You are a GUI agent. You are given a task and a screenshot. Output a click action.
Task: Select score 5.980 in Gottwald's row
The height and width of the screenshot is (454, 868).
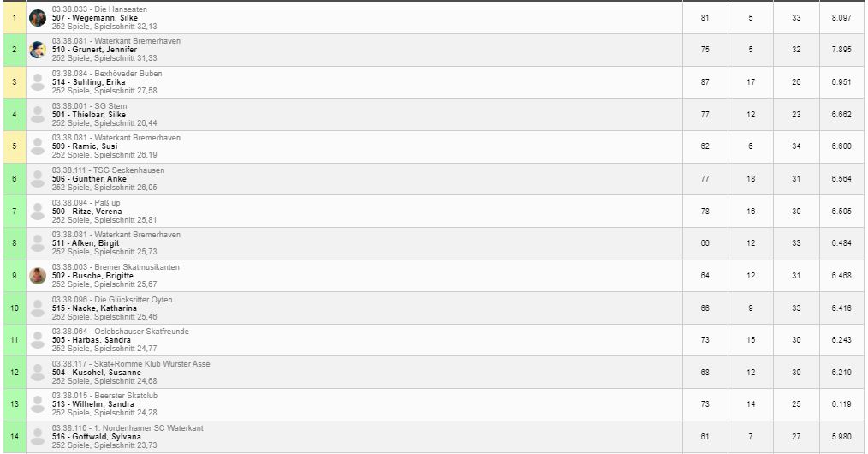click(841, 437)
